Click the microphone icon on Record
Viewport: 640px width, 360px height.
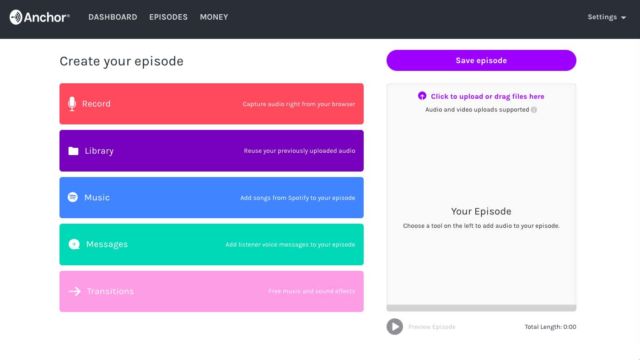coord(72,104)
